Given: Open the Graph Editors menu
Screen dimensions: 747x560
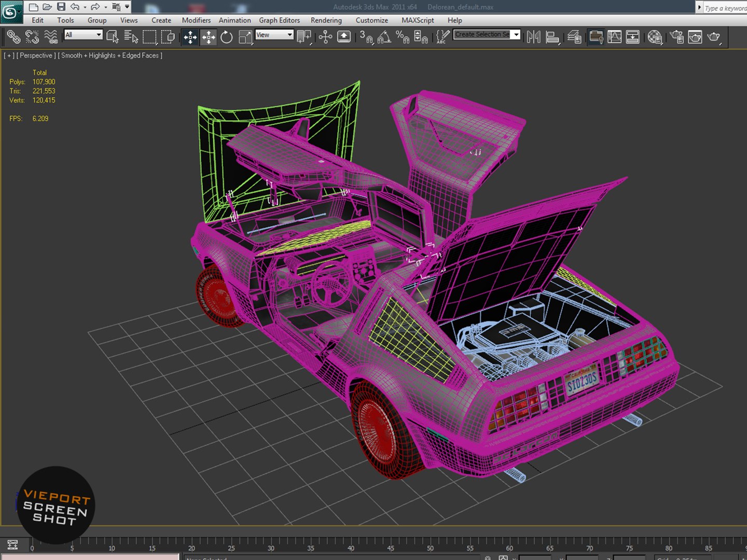Looking at the screenshot, I should (279, 20).
